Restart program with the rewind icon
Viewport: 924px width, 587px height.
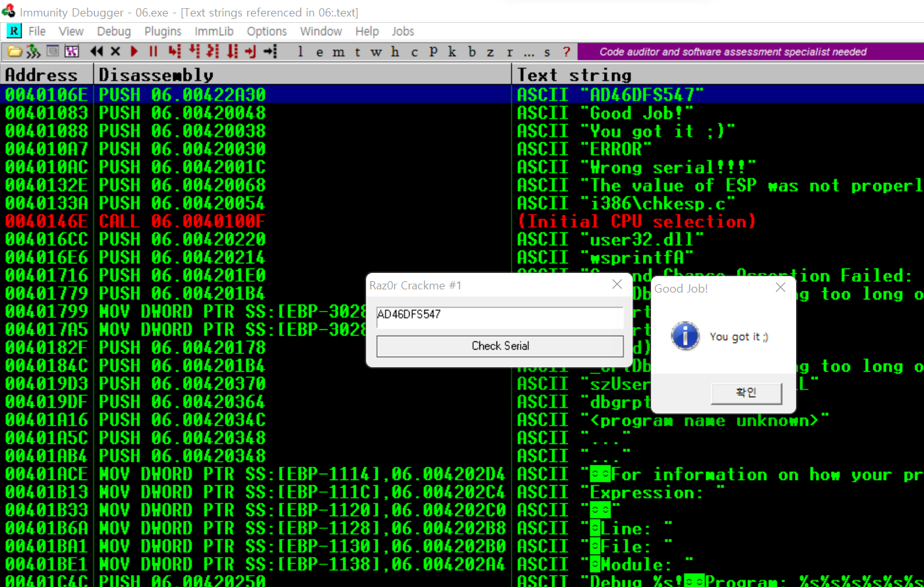coord(96,51)
